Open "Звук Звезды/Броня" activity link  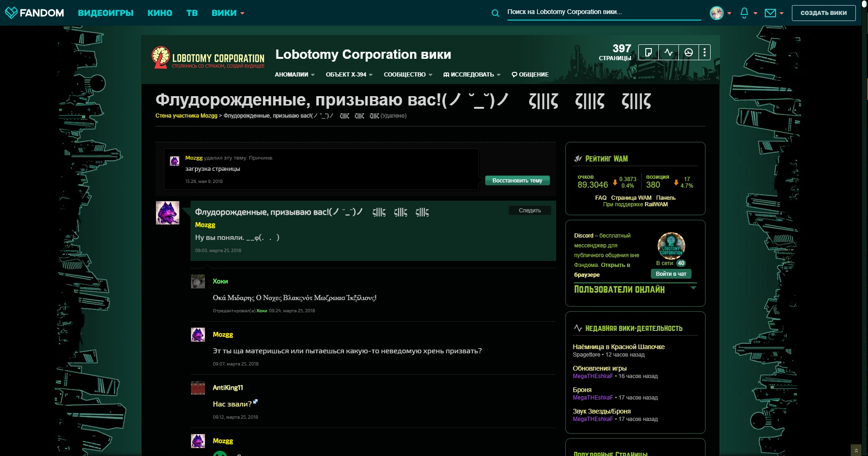602,411
